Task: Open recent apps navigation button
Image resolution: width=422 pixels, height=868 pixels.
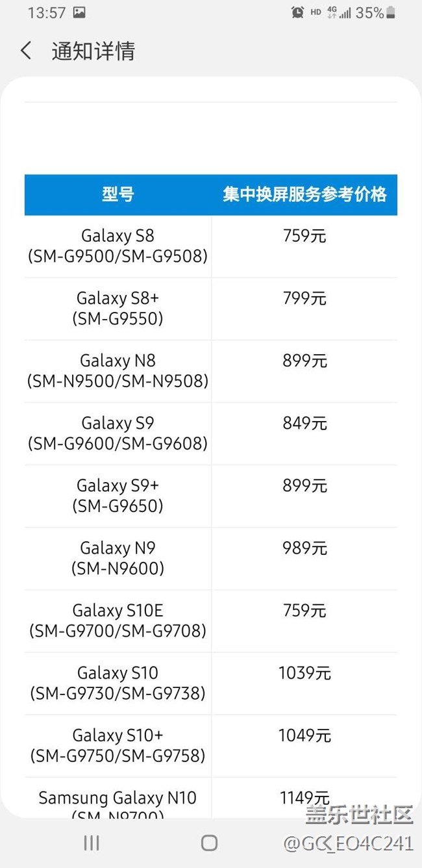Action: coord(92,843)
